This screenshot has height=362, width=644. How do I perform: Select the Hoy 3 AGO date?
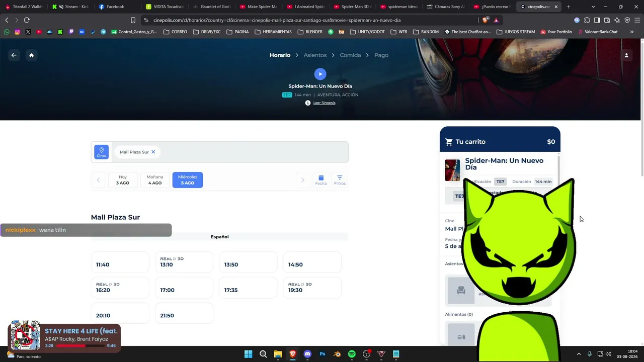coord(123,180)
